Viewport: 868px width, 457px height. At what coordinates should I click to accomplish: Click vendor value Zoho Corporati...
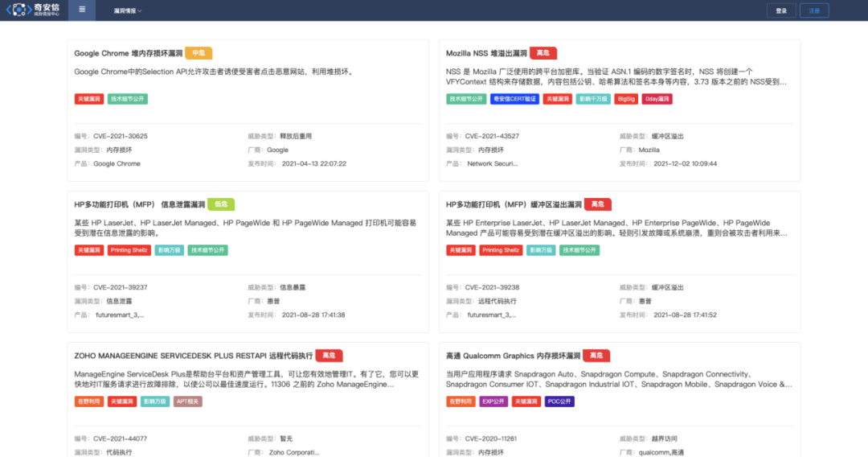[x=294, y=452]
